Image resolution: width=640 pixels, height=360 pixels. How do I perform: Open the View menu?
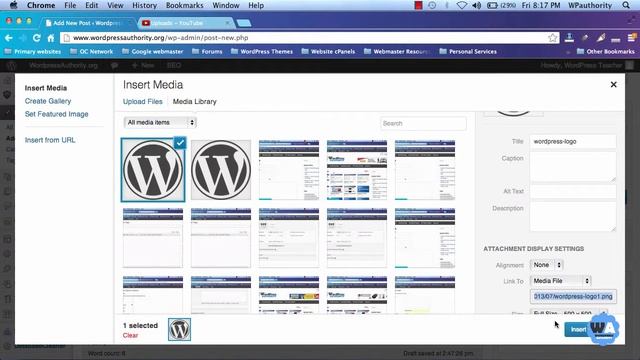pos(115,5)
